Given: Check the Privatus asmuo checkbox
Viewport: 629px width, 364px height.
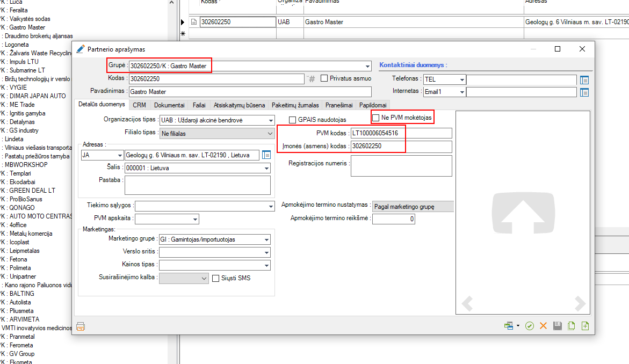Looking at the screenshot, I should 324,78.
